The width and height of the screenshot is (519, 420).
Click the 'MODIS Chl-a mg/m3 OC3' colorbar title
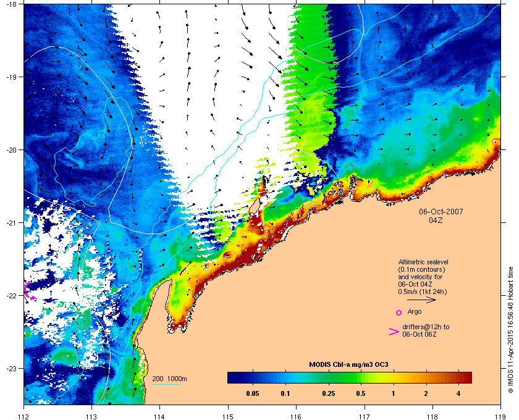pyautogui.click(x=348, y=364)
